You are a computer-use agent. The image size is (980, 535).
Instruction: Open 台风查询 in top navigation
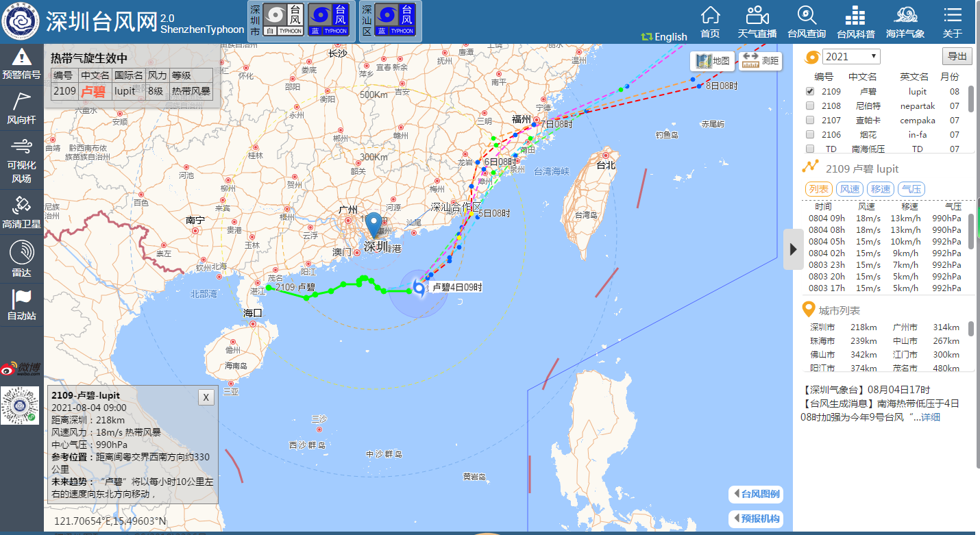[x=807, y=23]
